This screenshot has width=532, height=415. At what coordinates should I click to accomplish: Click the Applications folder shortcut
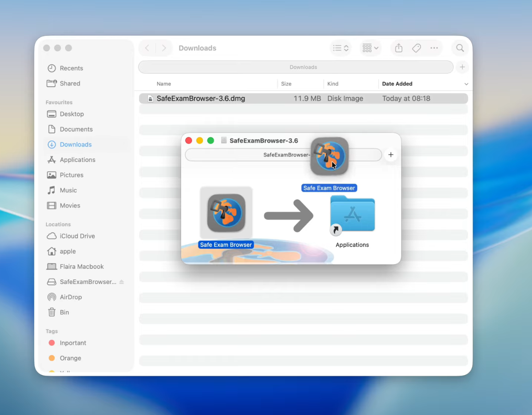[x=352, y=214]
